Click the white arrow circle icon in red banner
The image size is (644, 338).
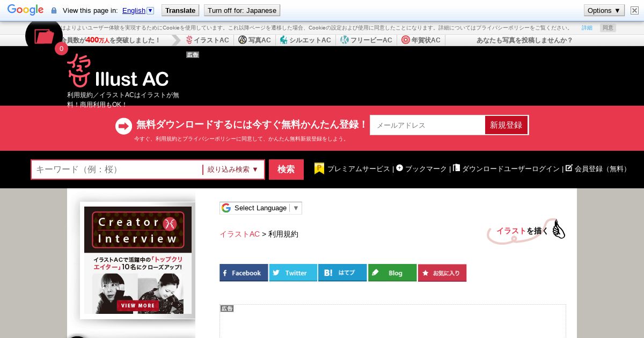123,126
